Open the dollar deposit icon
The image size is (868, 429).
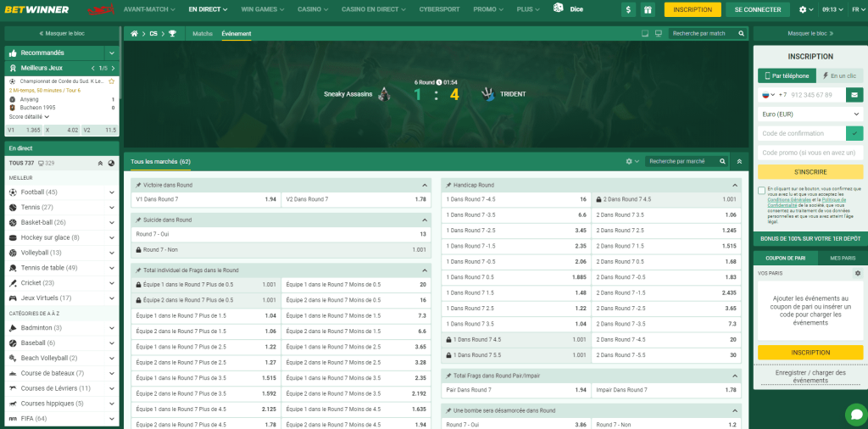(628, 9)
